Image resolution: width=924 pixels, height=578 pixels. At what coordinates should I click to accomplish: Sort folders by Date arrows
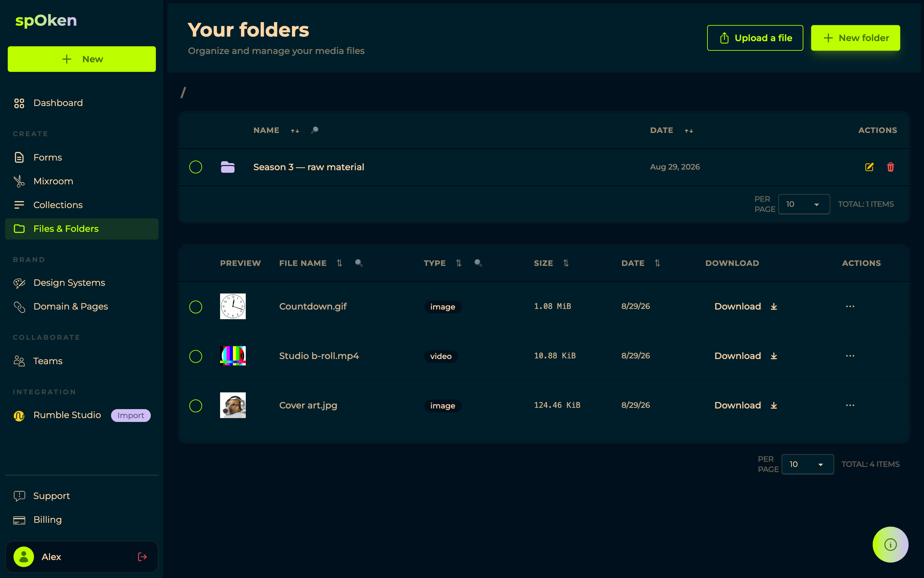pos(689,131)
